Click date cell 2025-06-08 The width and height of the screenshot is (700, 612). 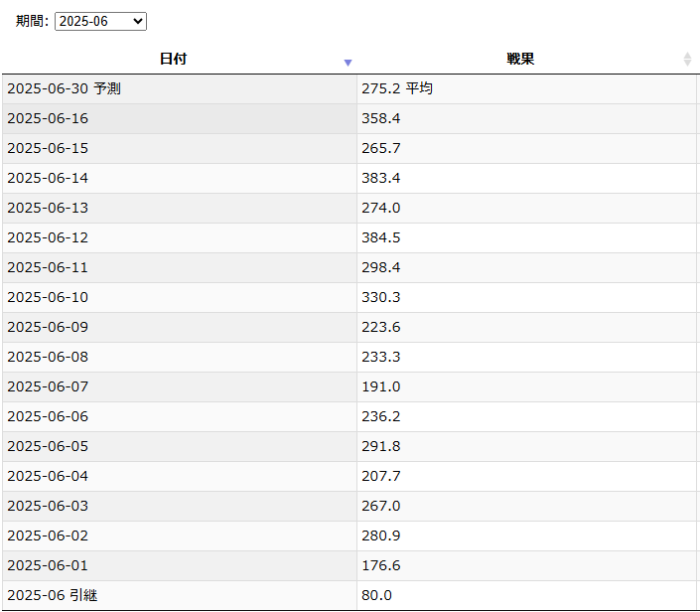[x=180, y=358]
